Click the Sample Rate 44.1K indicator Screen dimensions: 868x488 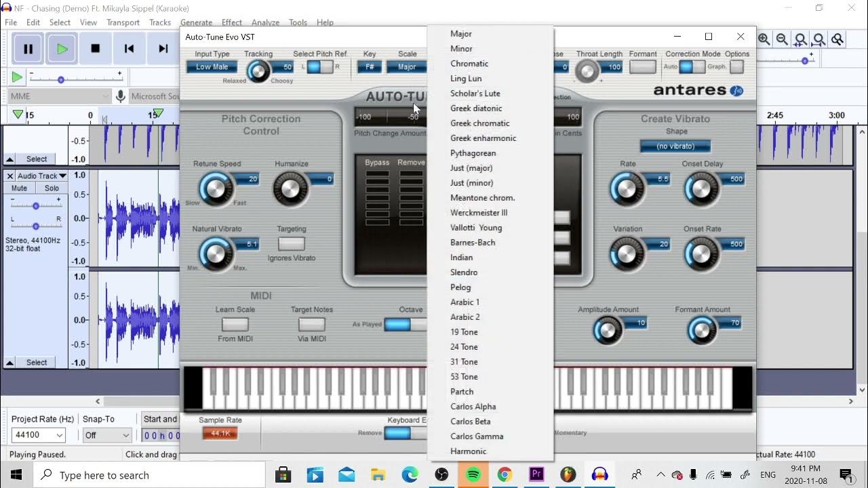click(x=220, y=433)
